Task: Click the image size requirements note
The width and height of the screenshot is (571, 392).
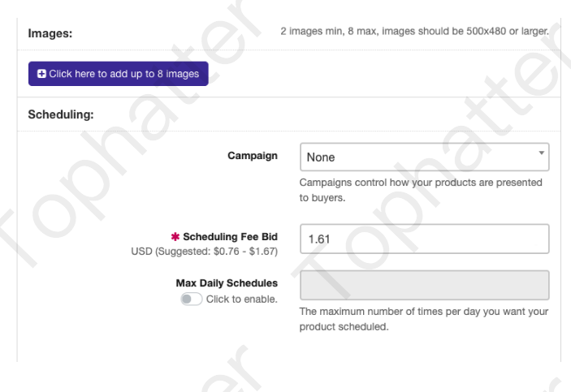Action: point(413,31)
